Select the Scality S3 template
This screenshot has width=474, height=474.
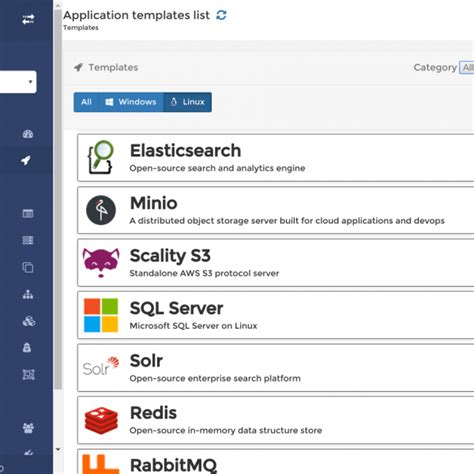point(276,263)
